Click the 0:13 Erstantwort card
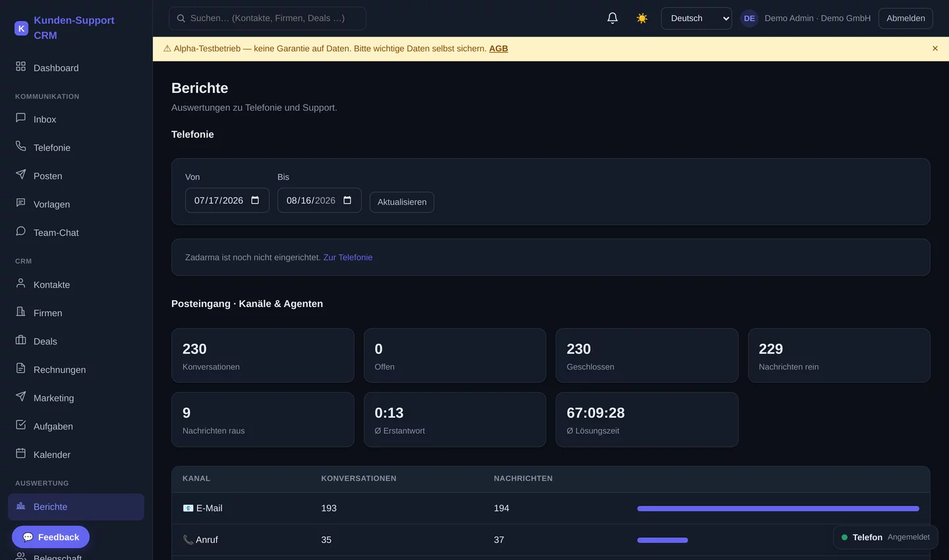Viewport: 949px width, 560px height. coord(455,420)
